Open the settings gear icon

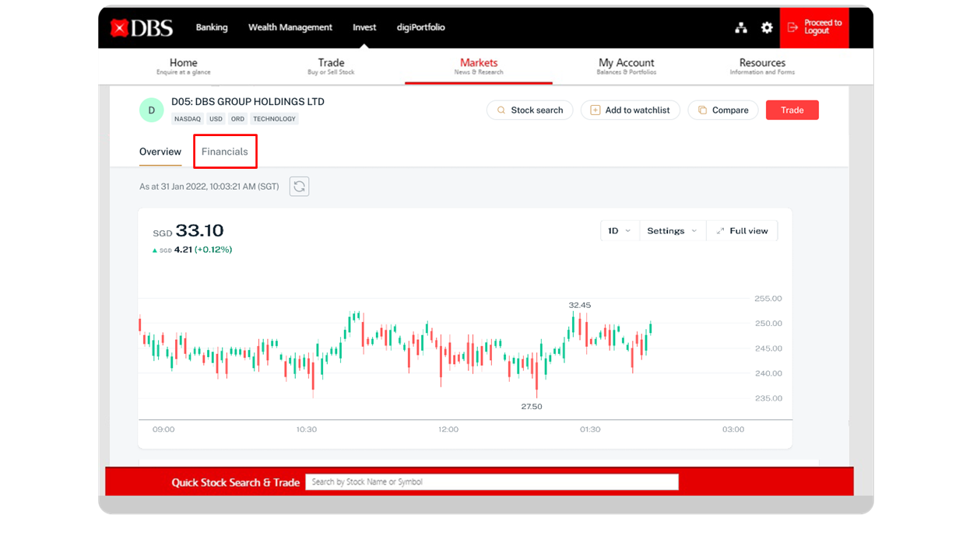[767, 27]
